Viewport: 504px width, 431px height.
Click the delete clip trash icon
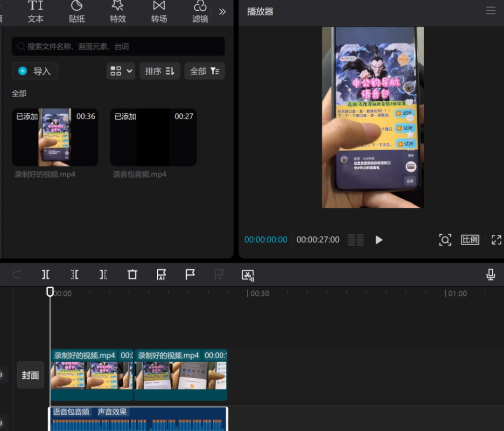coord(133,275)
